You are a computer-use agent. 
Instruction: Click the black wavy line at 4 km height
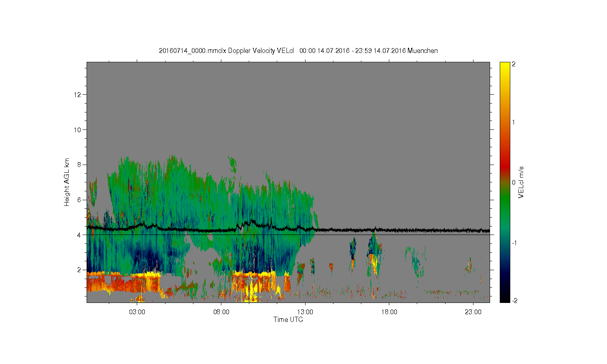pos(288,229)
